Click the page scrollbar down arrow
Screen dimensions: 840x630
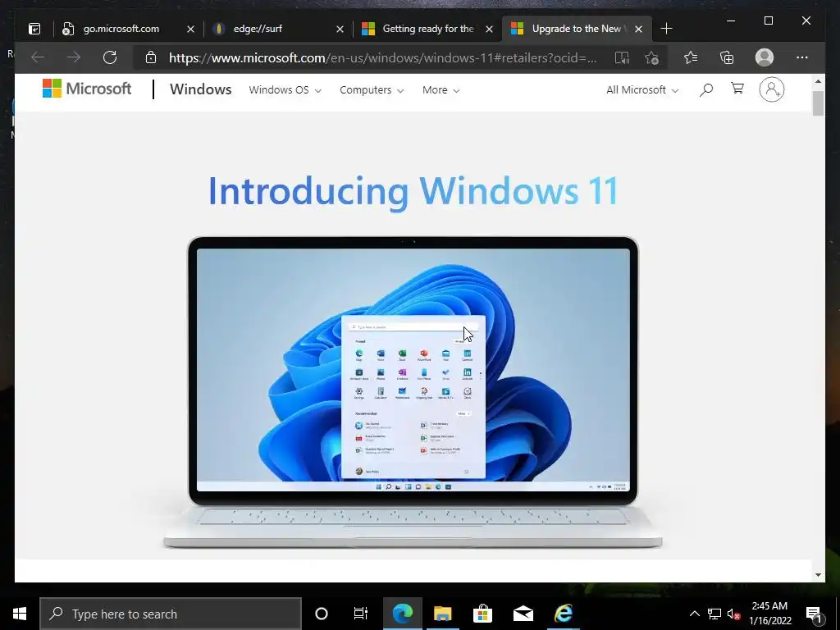point(818,575)
